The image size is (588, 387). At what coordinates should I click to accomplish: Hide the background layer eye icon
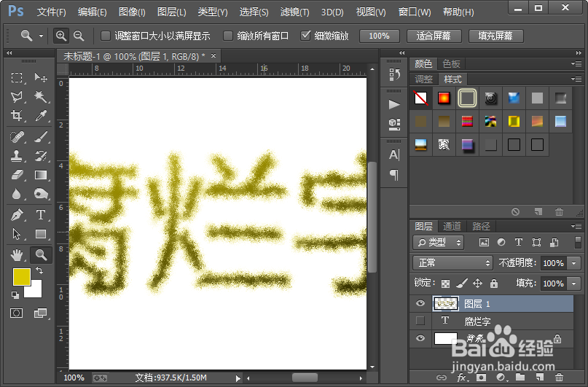pyautogui.click(x=420, y=338)
